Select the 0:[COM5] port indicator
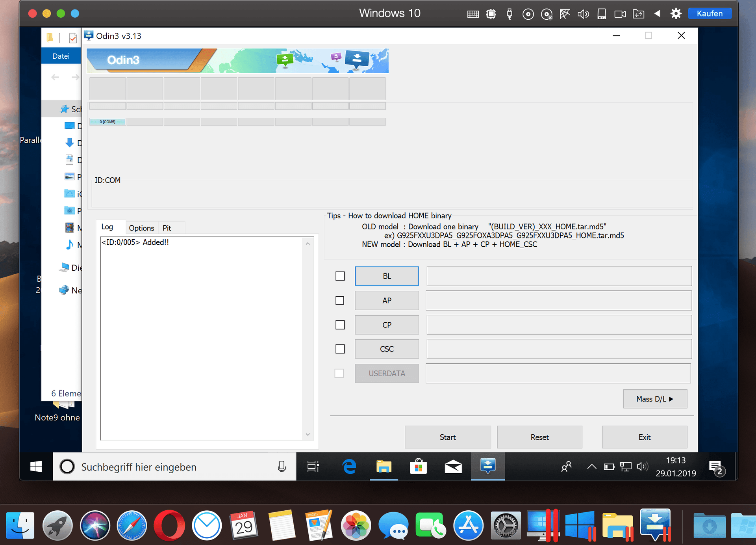Screen dimensions: 756x545 pos(107,122)
